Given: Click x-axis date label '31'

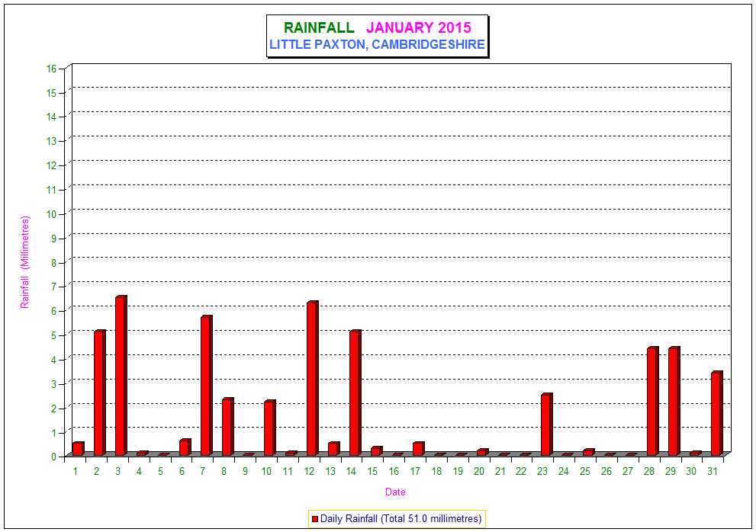Looking at the screenshot, I should coord(713,472).
